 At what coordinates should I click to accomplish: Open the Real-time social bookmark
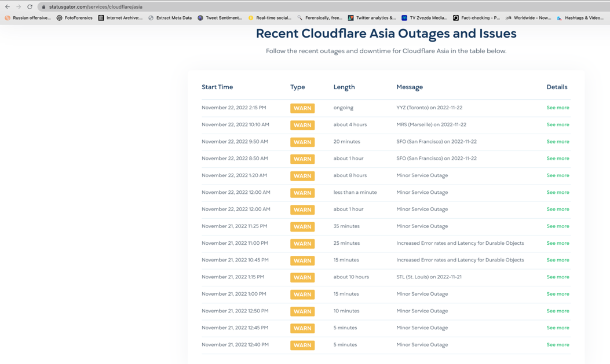[269, 18]
